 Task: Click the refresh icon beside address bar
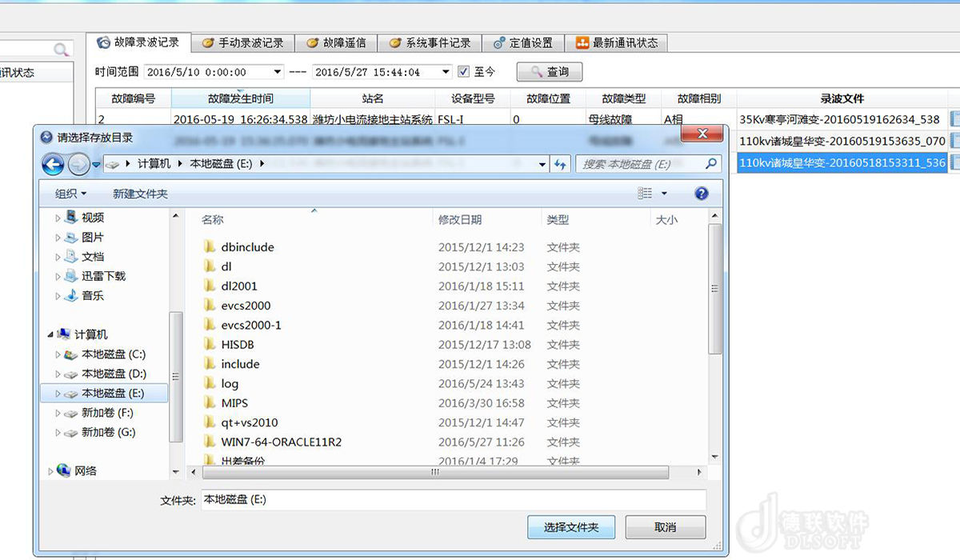coord(561,164)
